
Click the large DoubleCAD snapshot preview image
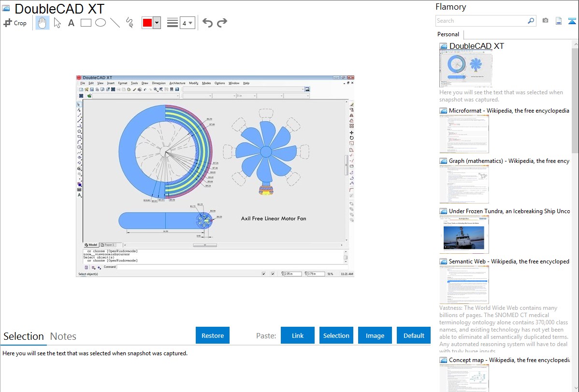[215, 176]
